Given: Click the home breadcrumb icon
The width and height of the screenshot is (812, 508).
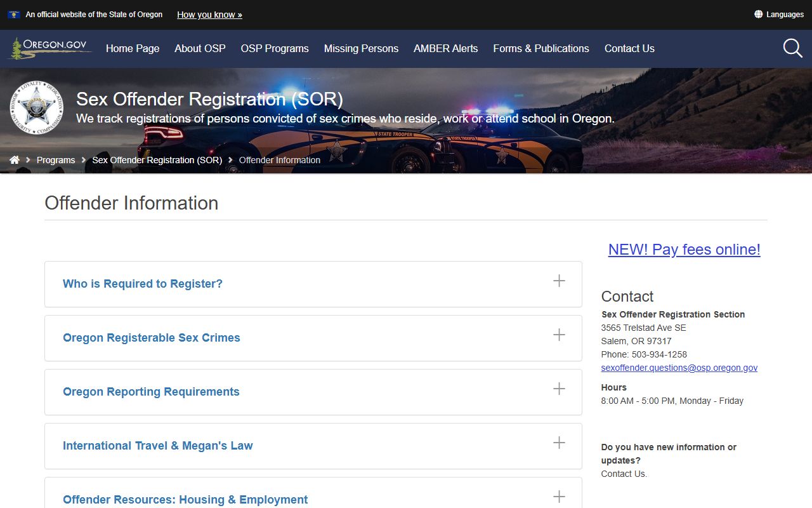Looking at the screenshot, I should click(15, 160).
